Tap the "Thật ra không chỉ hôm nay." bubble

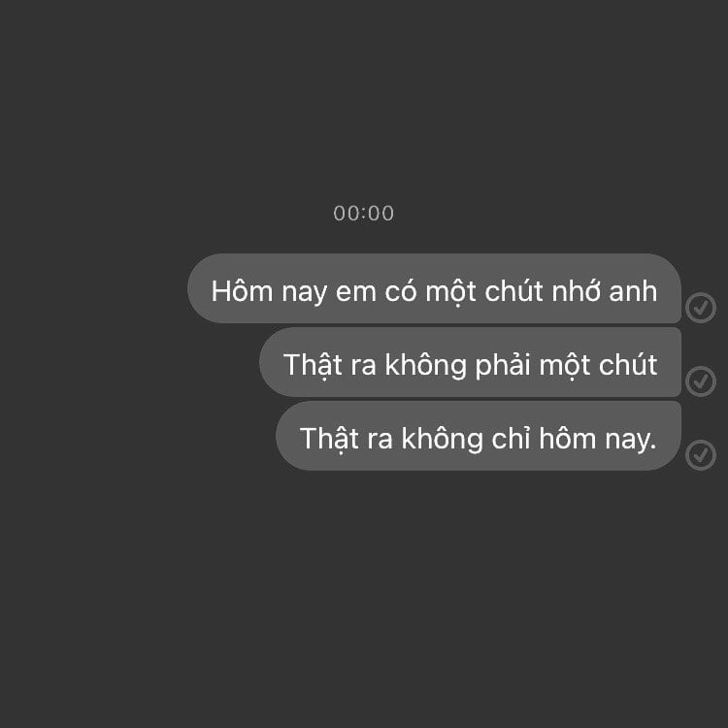(479, 436)
